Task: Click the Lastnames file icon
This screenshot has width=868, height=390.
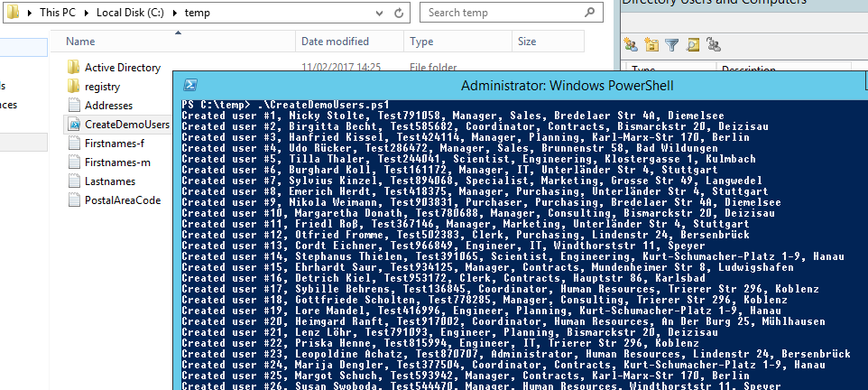Action: (x=74, y=181)
